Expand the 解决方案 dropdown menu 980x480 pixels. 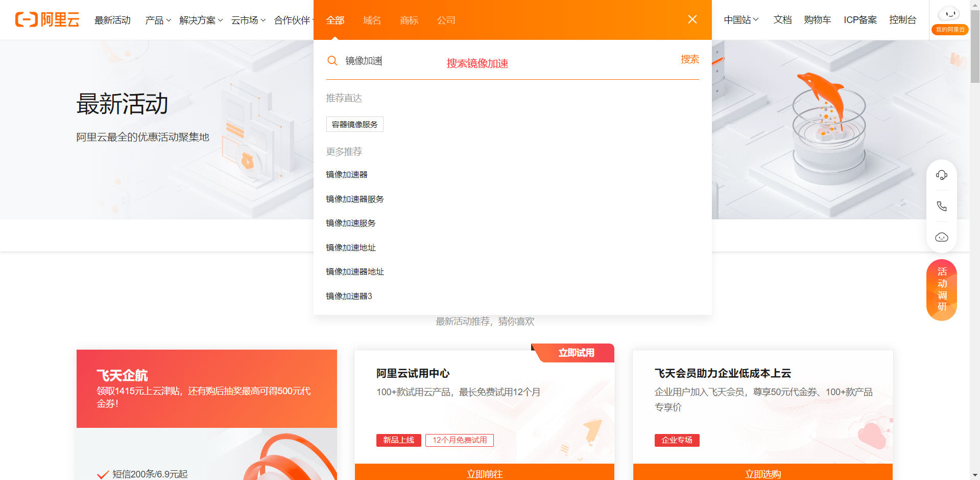click(201, 20)
